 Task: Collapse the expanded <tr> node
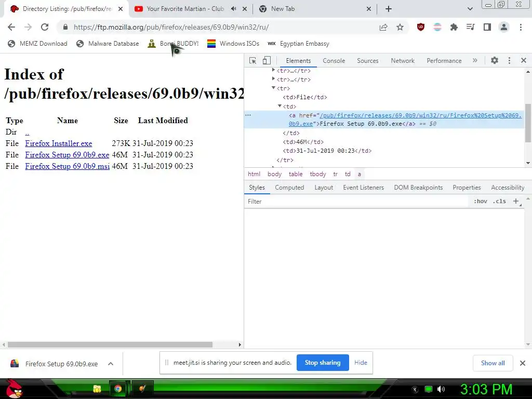point(273,88)
